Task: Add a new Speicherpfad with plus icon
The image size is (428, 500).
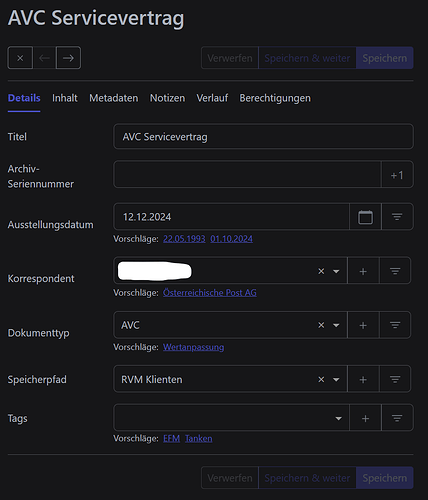Action: [x=363, y=379]
